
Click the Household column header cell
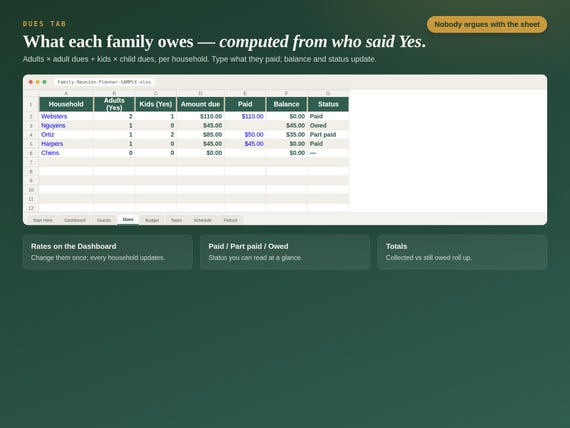click(66, 104)
